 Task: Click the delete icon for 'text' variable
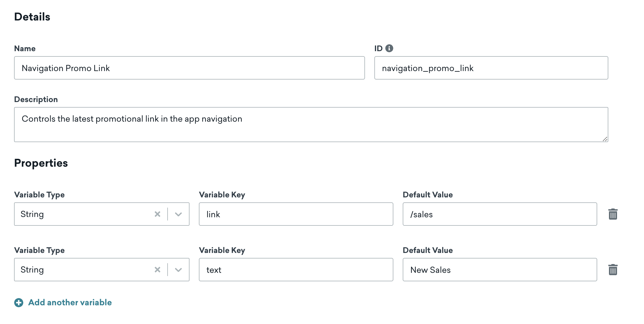coord(613,270)
